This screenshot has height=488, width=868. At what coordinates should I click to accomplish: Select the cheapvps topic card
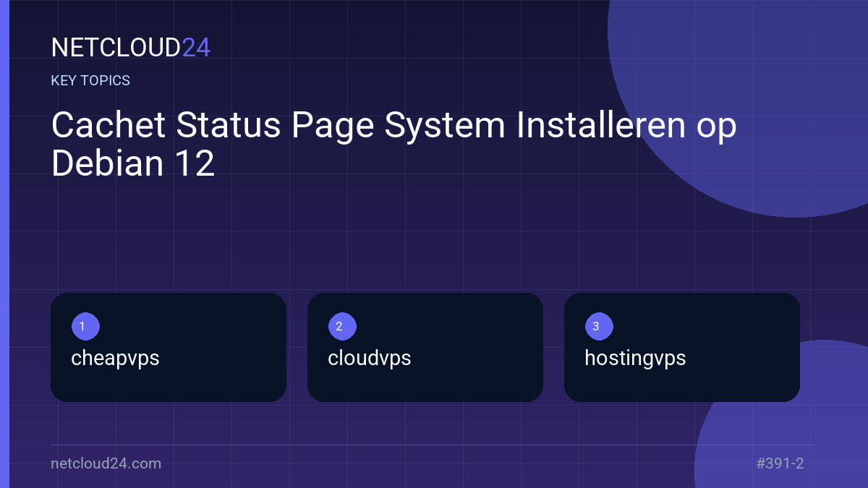coord(169,347)
